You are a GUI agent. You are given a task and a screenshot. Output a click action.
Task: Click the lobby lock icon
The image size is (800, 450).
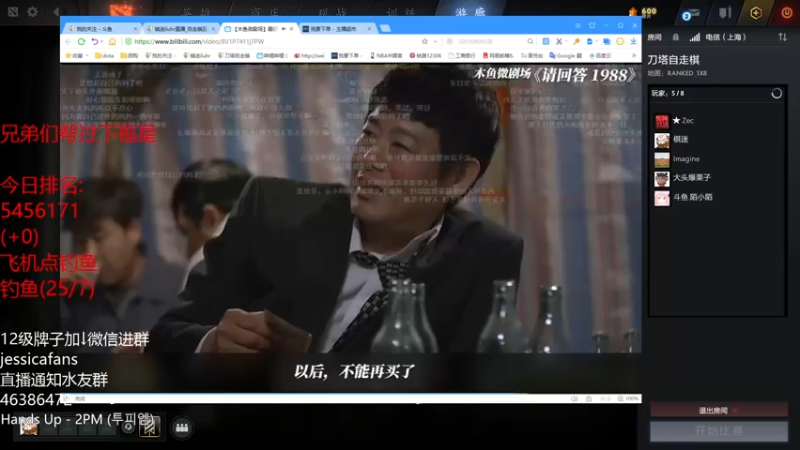click(x=676, y=37)
